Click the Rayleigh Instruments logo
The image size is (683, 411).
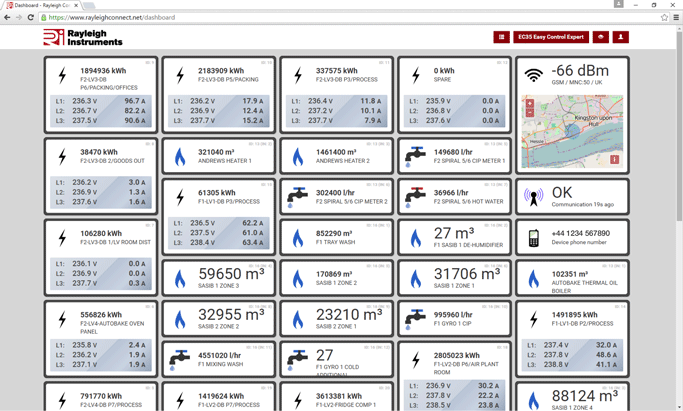pos(83,37)
